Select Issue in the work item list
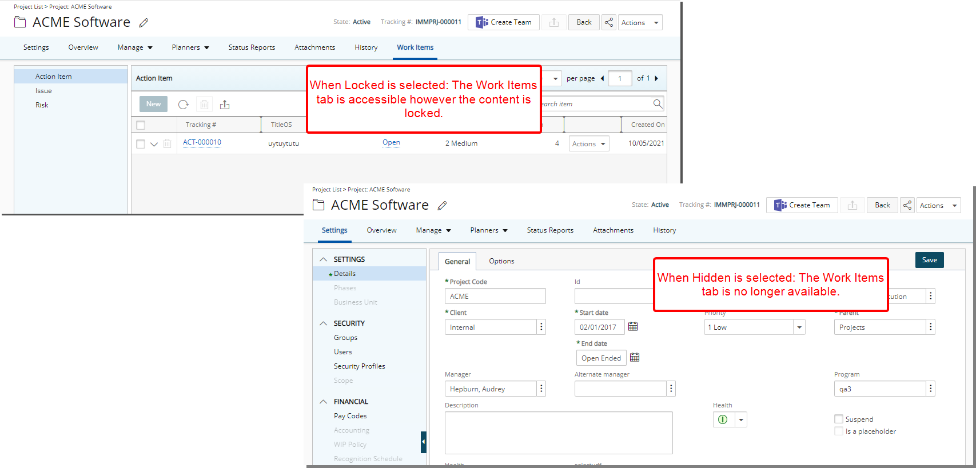Viewport: 980px width, 472px height. pos(43,91)
